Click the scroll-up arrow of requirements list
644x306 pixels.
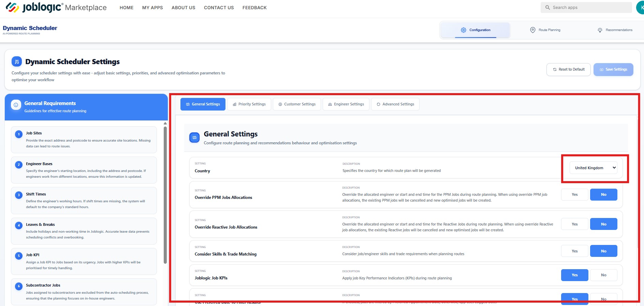165,123
